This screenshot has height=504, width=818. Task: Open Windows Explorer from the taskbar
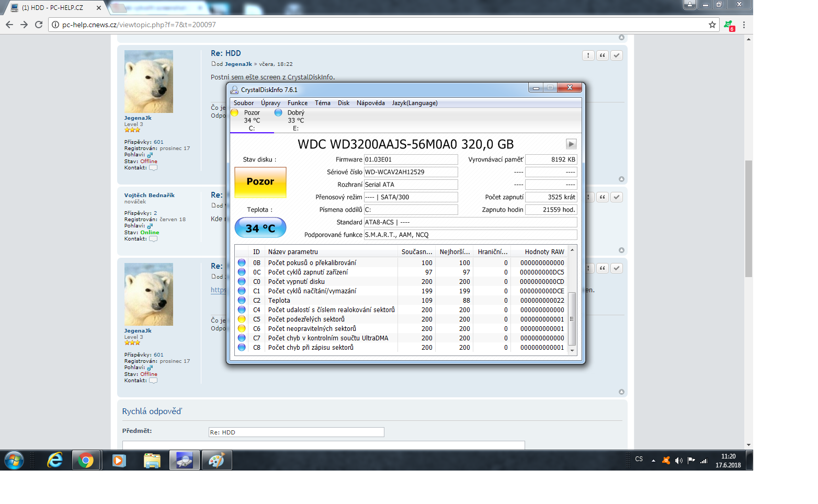click(x=152, y=461)
